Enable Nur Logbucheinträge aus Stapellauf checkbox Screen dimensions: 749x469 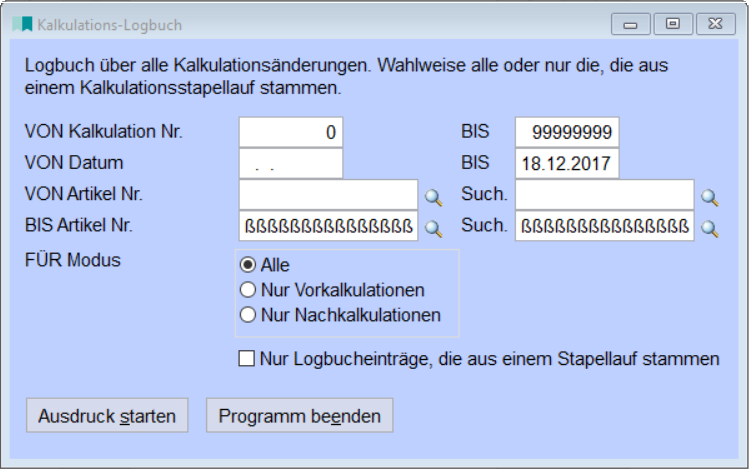pyautogui.click(x=246, y=358)
